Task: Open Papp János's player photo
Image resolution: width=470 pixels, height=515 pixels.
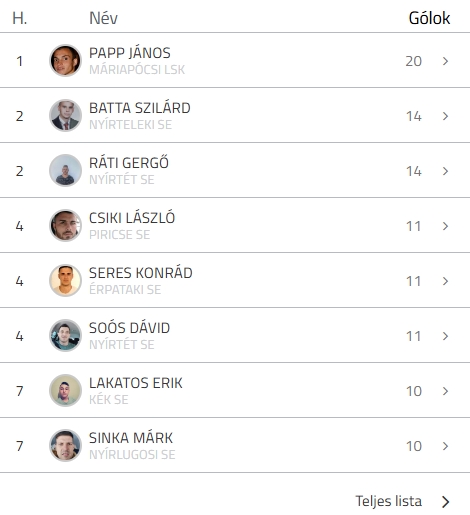Action: click(65, 61)
